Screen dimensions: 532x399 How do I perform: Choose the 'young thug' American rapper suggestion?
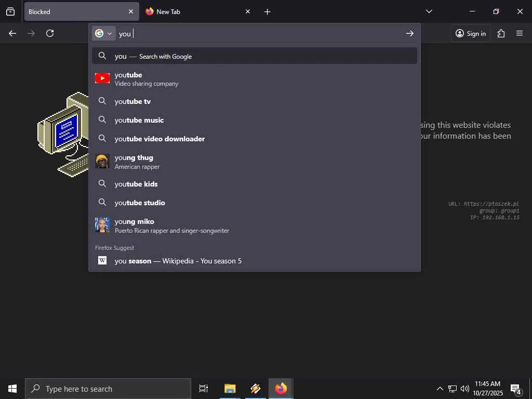(x=255, y=162)
